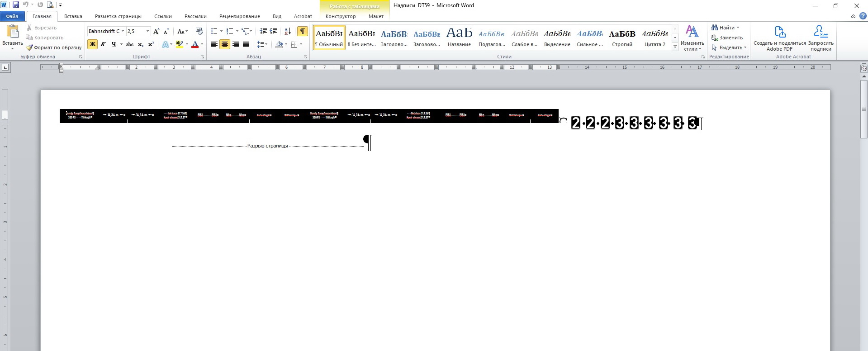Click the Justify alignment icon

click(x=246, y=44)
